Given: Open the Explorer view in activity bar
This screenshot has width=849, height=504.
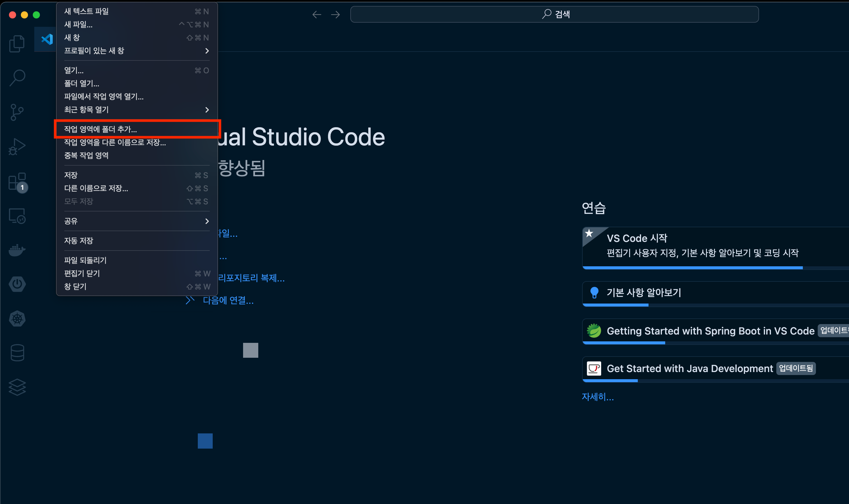Looking at the screenshot, I should coord(17,44).
